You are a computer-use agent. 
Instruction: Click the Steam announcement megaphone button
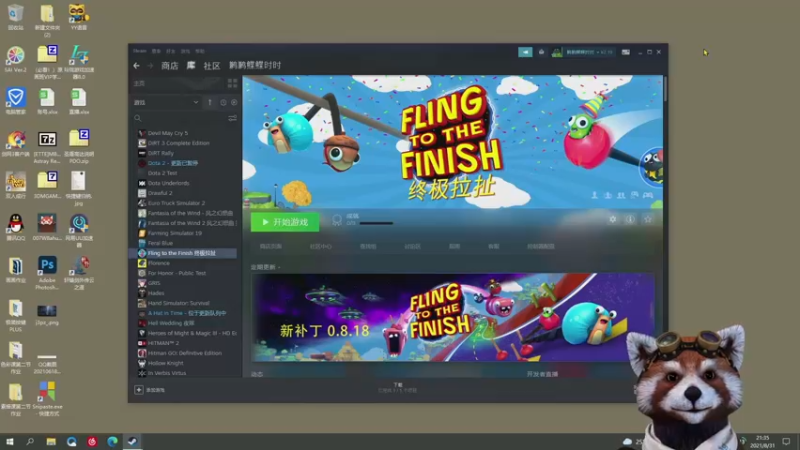(525, 52)
